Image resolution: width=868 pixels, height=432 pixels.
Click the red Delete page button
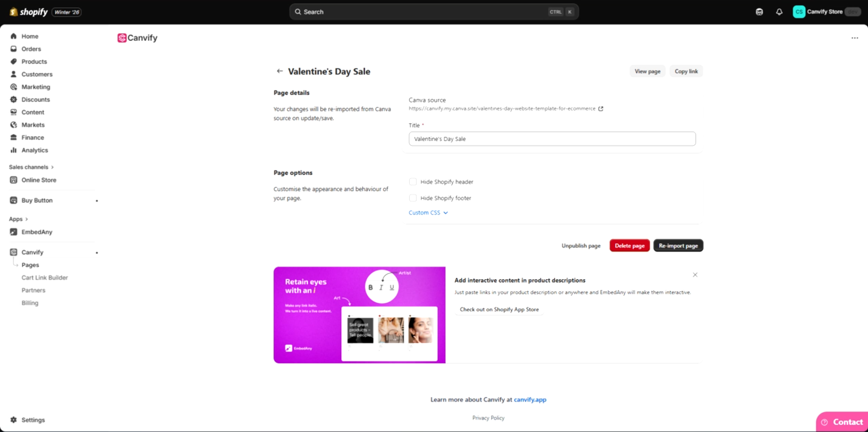point(629,245)
